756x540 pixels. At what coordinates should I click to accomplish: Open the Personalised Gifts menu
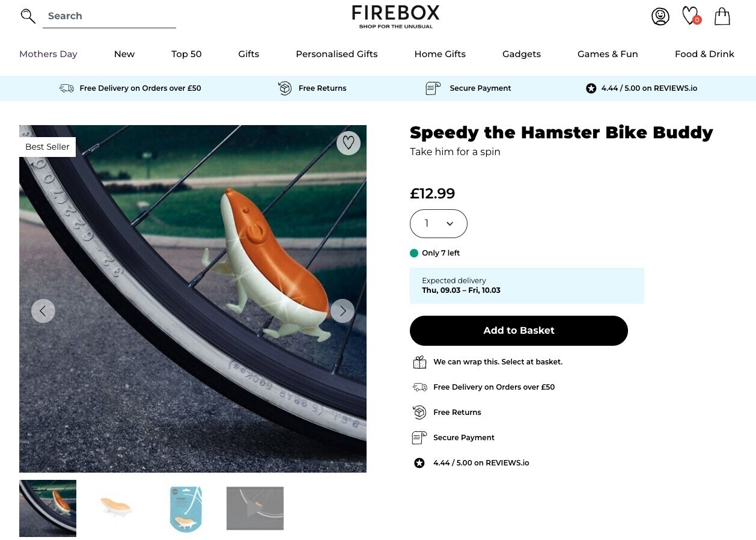click(337, 54)
